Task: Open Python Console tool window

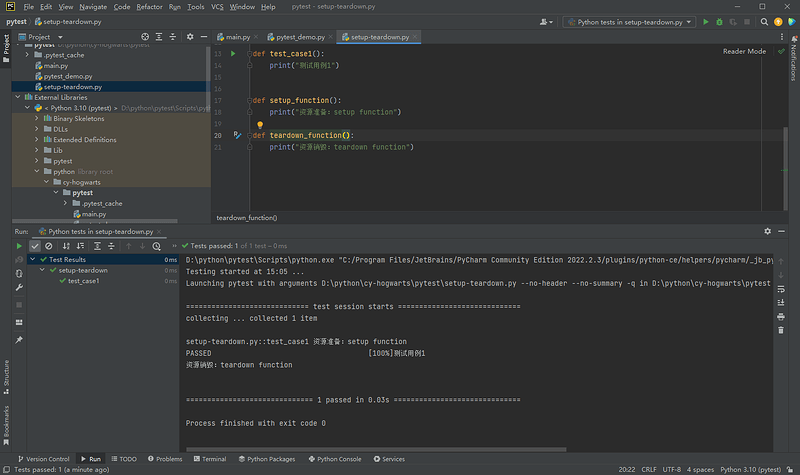Action: [335, 459]
